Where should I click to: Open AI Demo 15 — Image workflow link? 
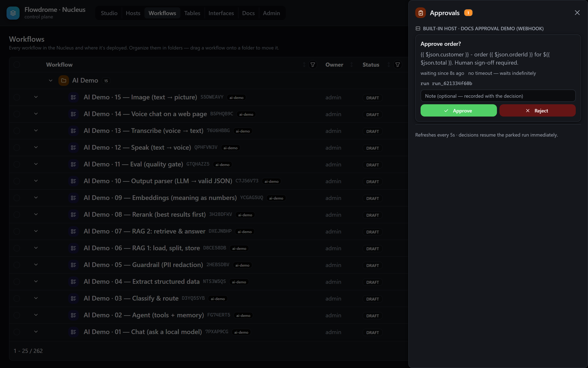[140, 97]
